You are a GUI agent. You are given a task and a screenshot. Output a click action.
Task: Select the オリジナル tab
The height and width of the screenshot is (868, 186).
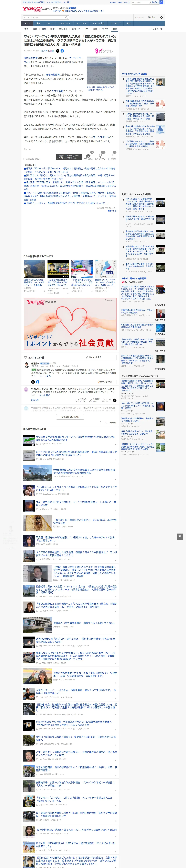(81, 24)
